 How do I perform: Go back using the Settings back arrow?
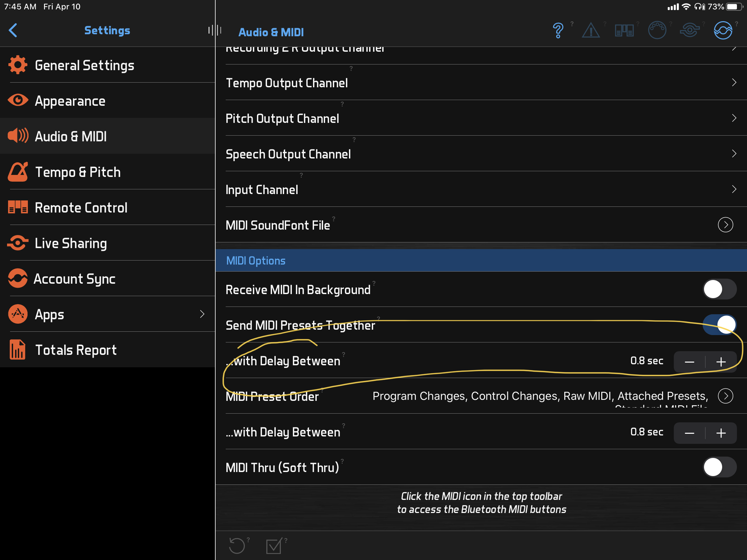13,30
